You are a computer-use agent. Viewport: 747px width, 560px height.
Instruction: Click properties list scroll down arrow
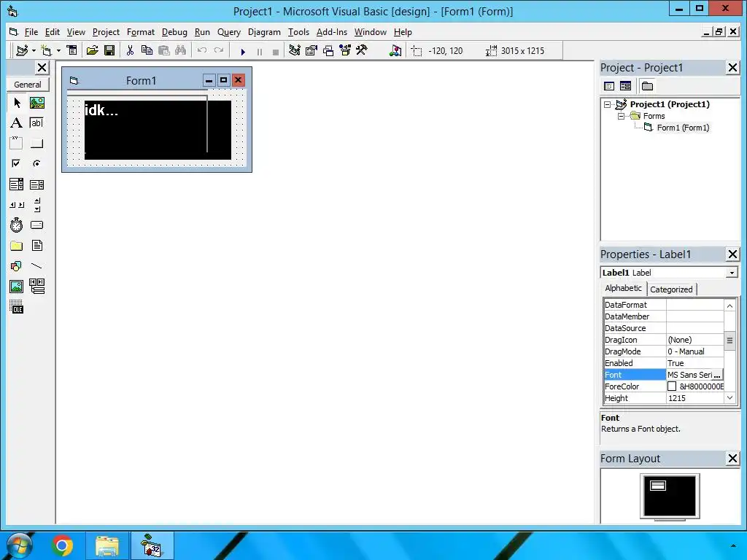point(729,398)
